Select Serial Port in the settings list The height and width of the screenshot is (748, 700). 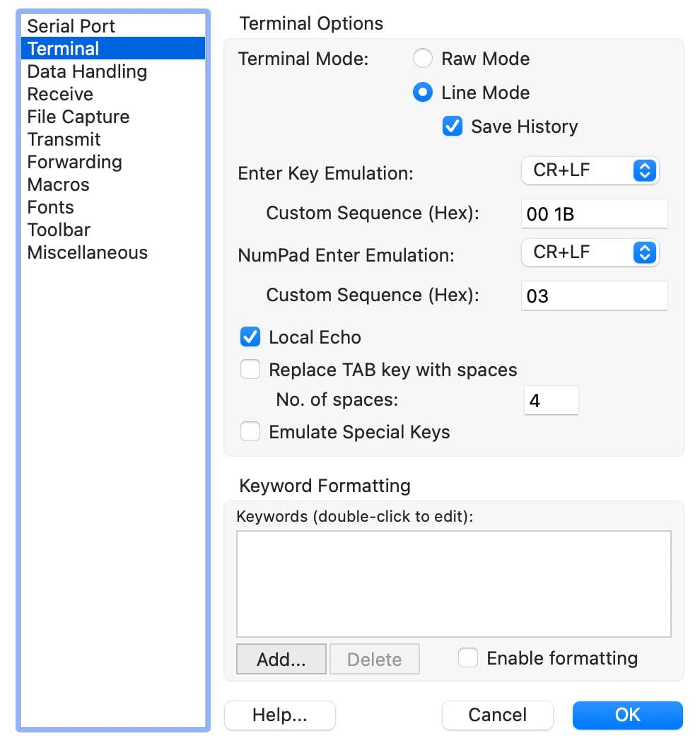point(113,25)
